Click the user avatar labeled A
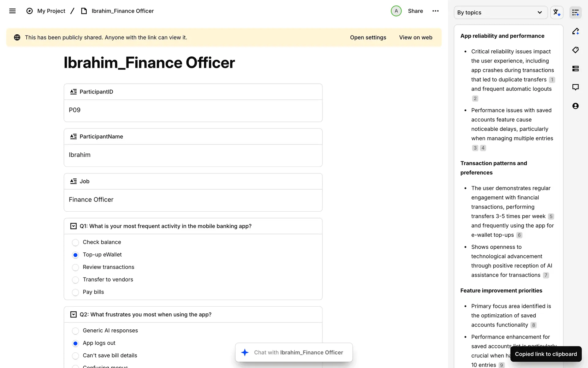588x368 pixels. pos(396,11)
